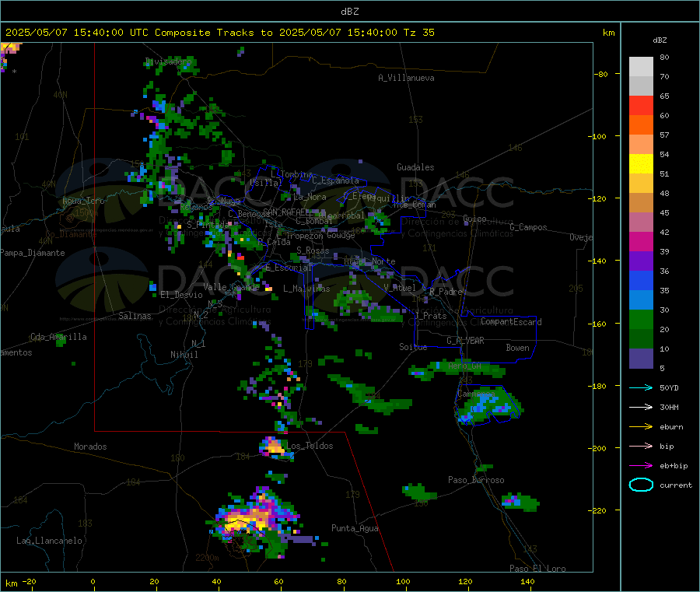Pick the light gray 70-80 dBZ swatch

(x=641, y=67)
